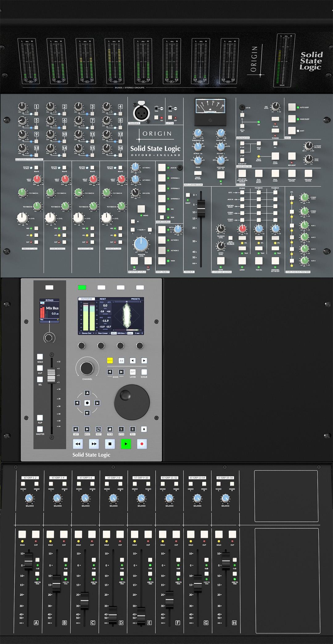Toggle Cut on stereo group A

(36, 534)
